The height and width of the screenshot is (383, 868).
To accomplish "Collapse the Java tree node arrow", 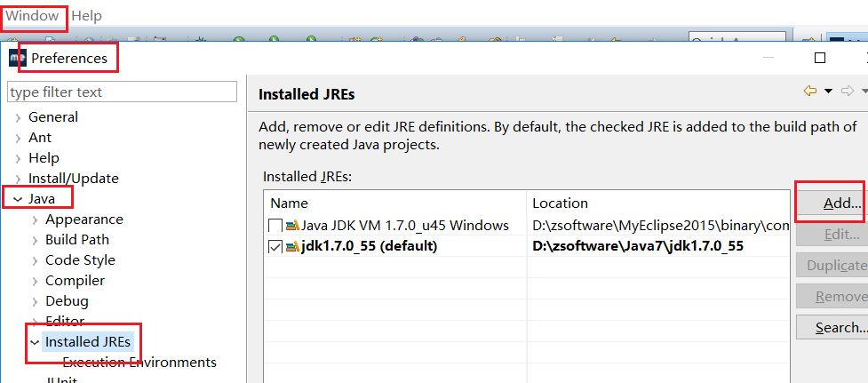I will click(x=18, y=199).
